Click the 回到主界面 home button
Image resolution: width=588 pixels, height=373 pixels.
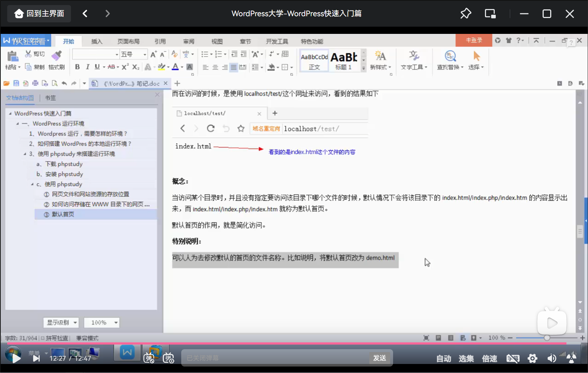click(x=39, y=14)
